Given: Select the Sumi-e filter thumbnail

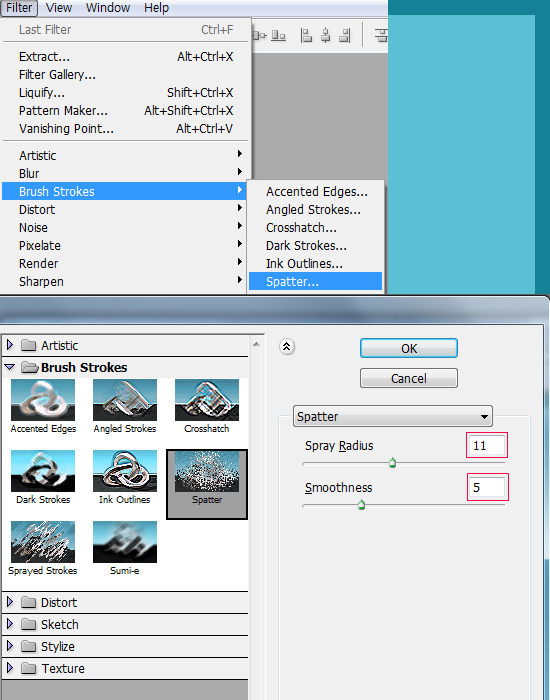Looking at the screenshot, I should coord(125,542).
